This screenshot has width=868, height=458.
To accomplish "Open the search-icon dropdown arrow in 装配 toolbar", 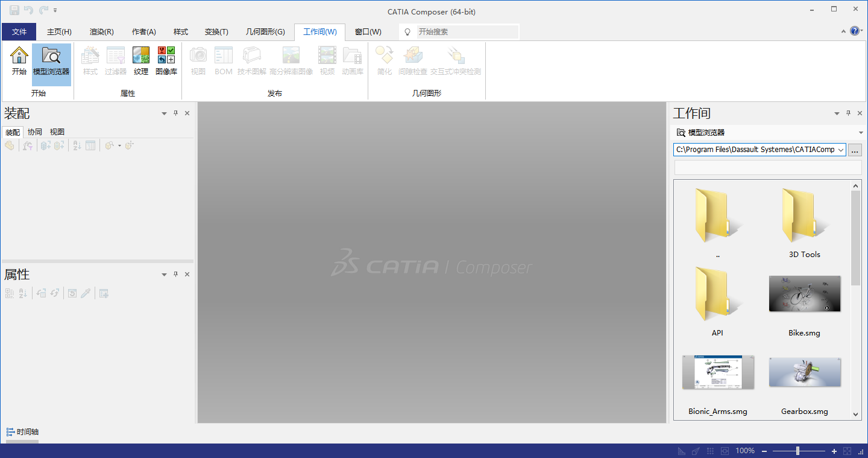I will (x=119, y=145).
